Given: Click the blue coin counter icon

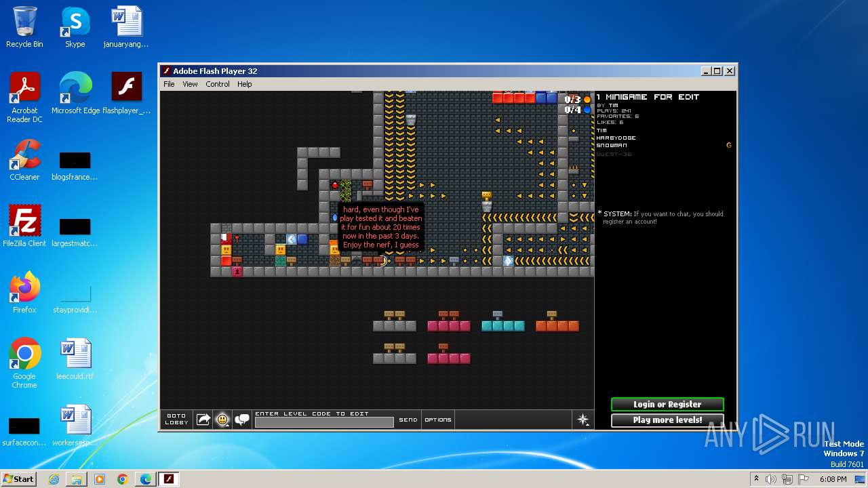Looking at the screenshot, I should point(587,110).
